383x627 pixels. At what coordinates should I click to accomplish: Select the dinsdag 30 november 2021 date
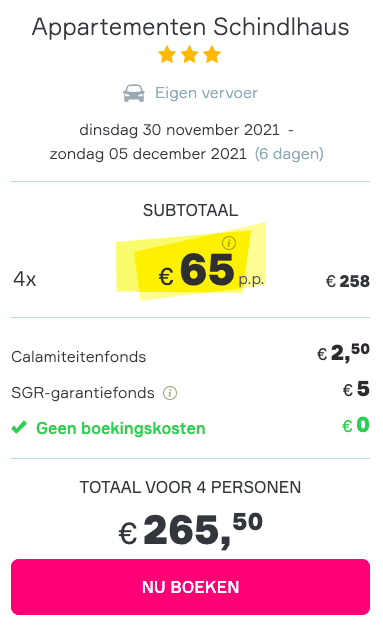coord(180,130)
